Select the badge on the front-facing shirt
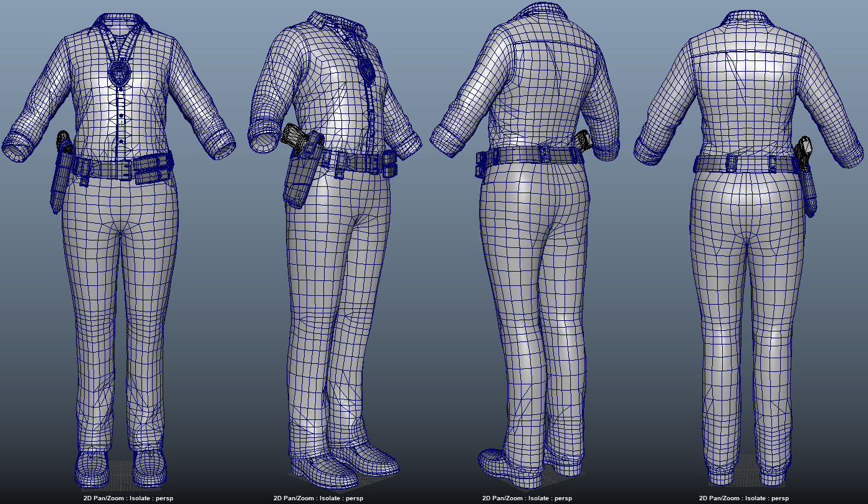The width and height of the screenshot is (868, 504). 119,73
